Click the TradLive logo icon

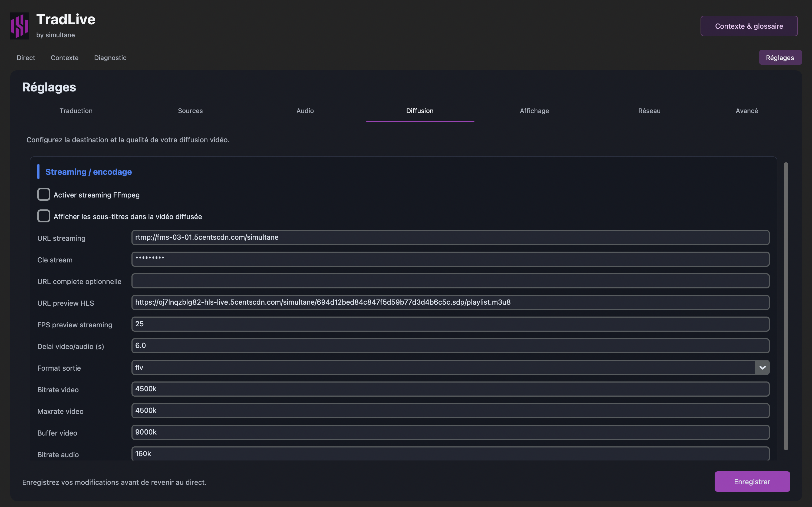click(x=19, y=26)
